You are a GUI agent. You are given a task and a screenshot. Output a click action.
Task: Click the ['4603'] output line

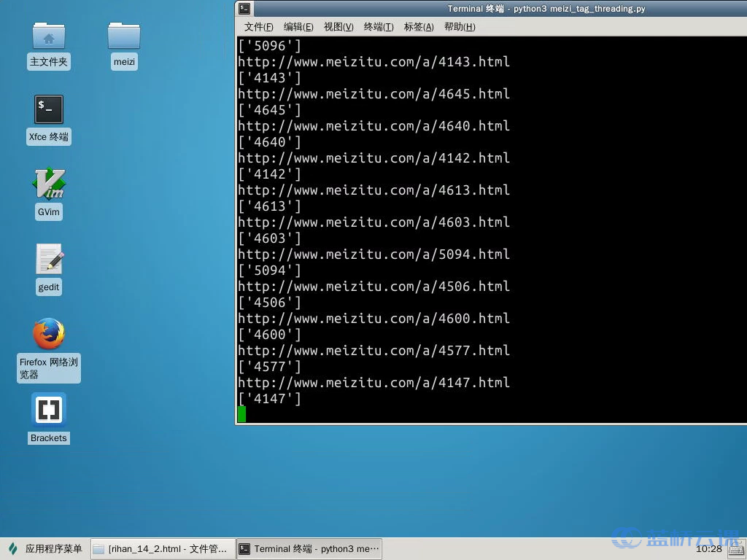[x=270, y=238]
